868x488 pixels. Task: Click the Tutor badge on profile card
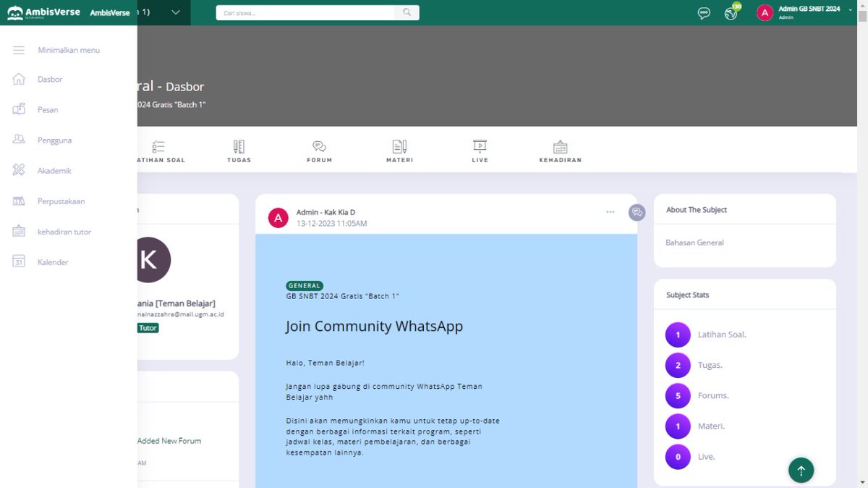(148, 328)
